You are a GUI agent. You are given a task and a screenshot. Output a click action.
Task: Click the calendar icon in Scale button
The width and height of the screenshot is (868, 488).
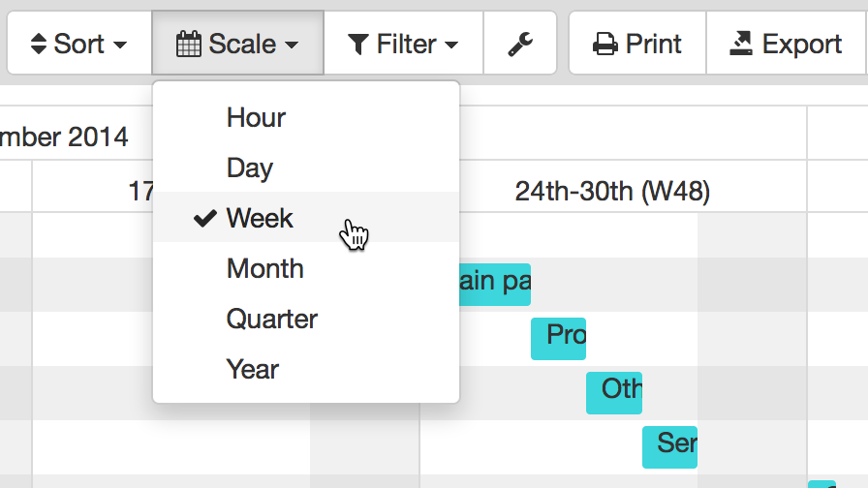(188, 44)
